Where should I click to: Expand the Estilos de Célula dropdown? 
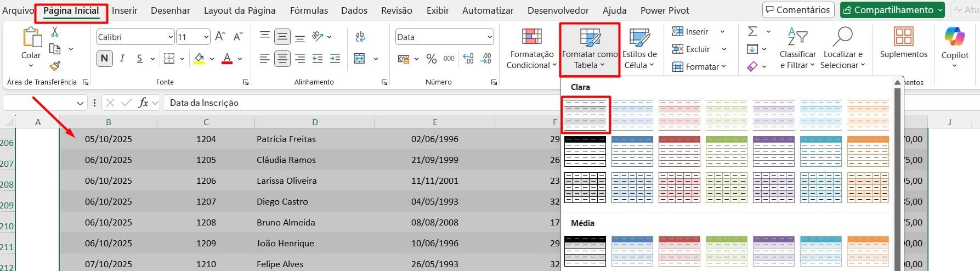tap(639, 49)
